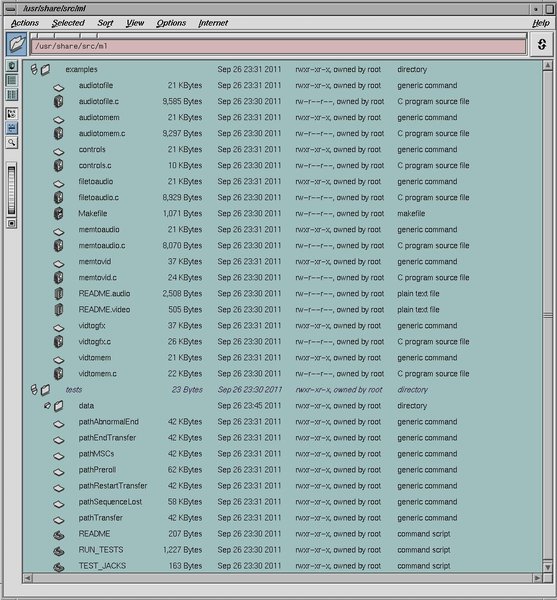Open the Actions menu

(x=25, y=23)
